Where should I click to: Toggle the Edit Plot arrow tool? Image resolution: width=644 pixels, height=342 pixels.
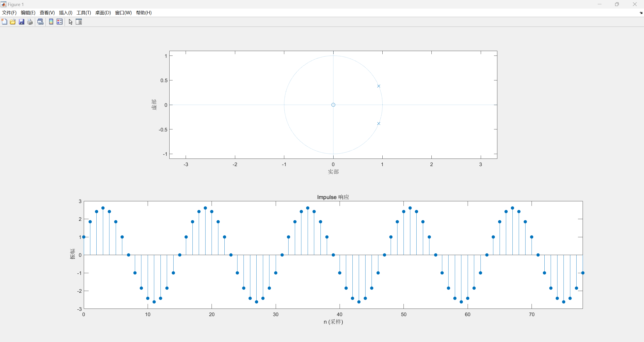click(x=70, y=22)
